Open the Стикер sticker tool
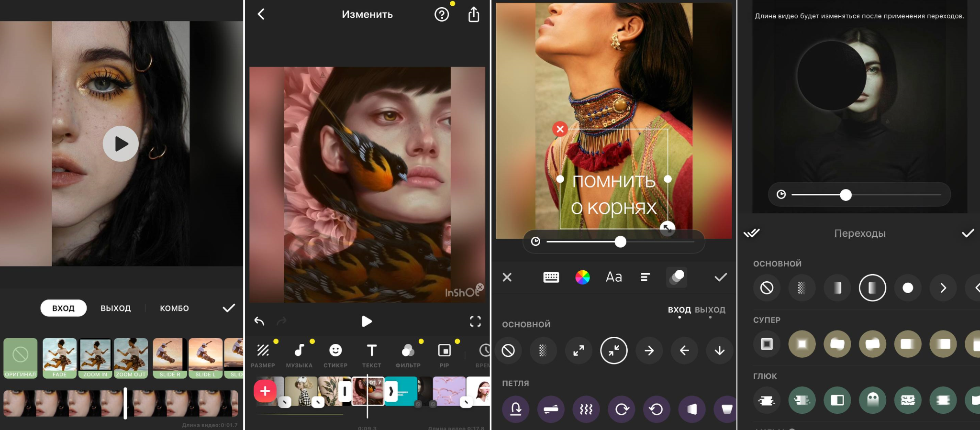Screen dimensions: 980x430 335,355
